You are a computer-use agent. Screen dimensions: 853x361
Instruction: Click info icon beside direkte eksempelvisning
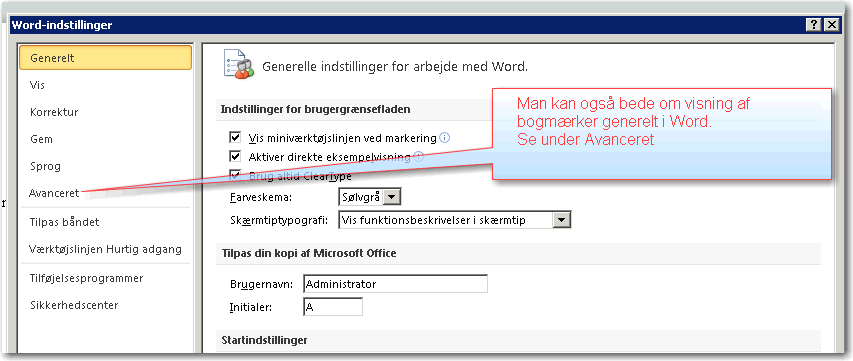pos(418,157)
